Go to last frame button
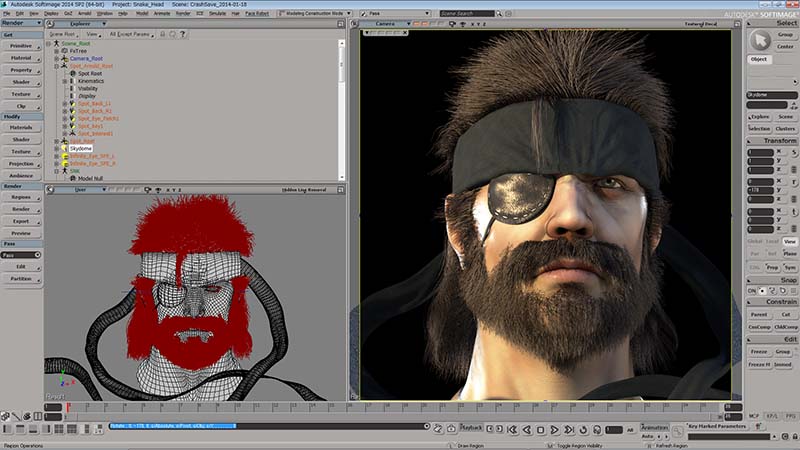The image size is (800, 450). click(x=569, y=430)
